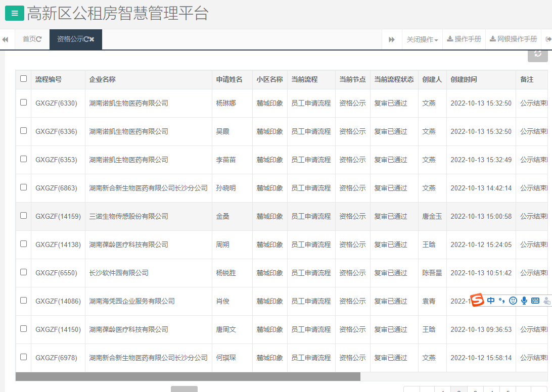Image resolution: width=552 pixels, height=392 pixels.
Task: Select the checkbox for 三诺生物传感股份有限公司 row
Action: coord(23,216)
